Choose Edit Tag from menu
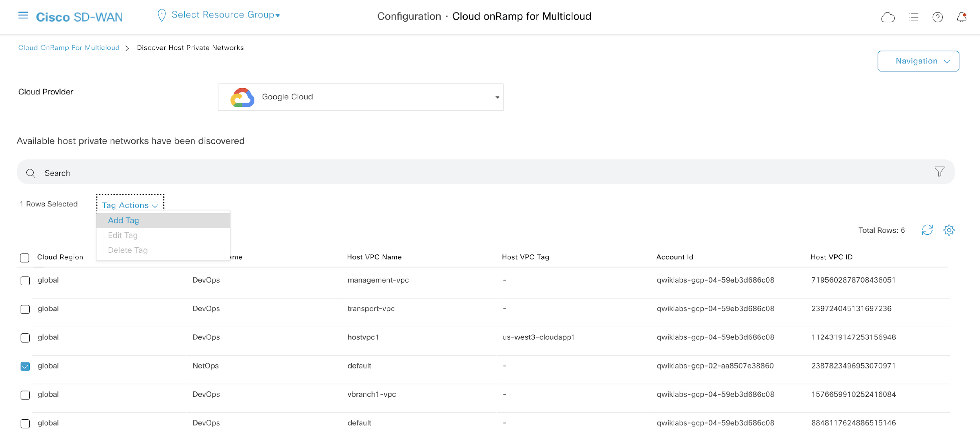This screenshot has height=440, width=980. (x=163, y=235)
